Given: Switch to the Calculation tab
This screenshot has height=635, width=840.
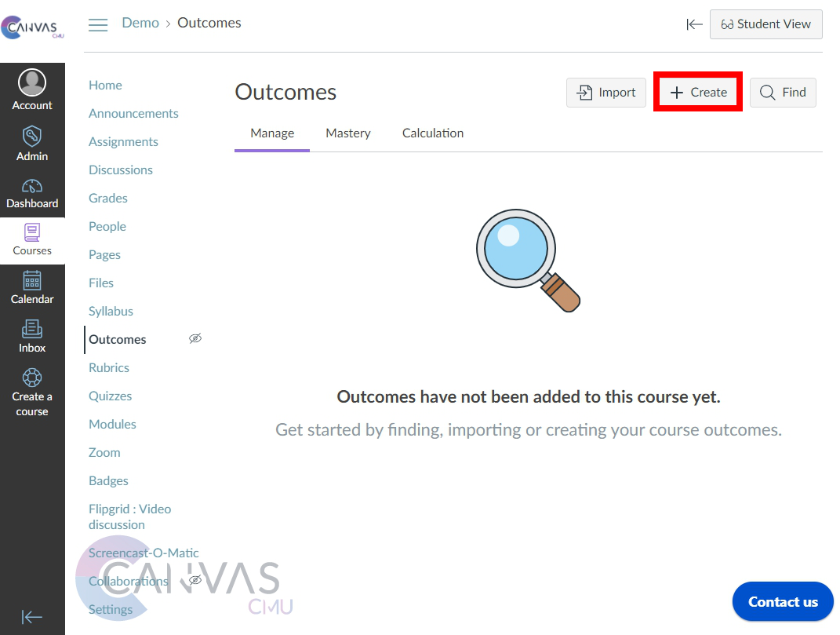Looking at the screenshot, I should [433, 133].
